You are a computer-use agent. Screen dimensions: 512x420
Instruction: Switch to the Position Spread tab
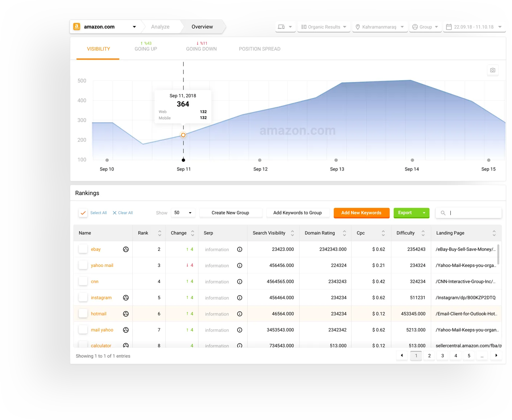point(260,49)
